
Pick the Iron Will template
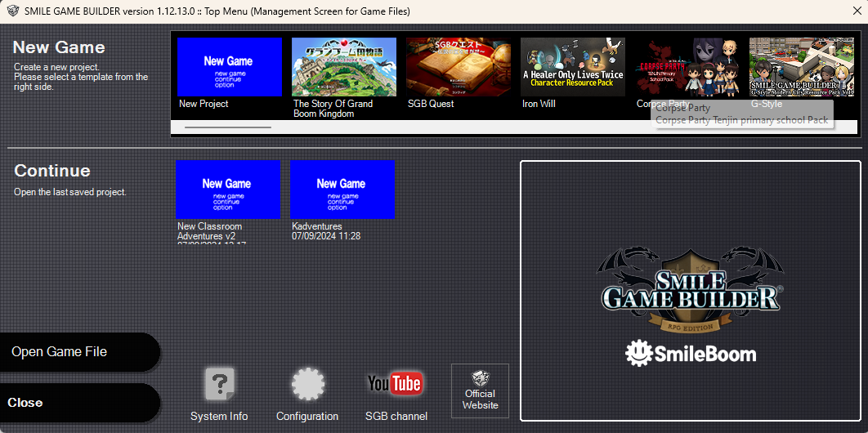pyautogui.click(x=573, y=67)
